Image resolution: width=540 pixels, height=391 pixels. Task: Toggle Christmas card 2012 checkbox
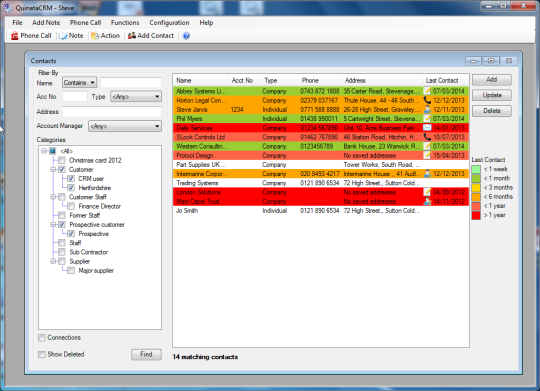(x=62, y=160)
